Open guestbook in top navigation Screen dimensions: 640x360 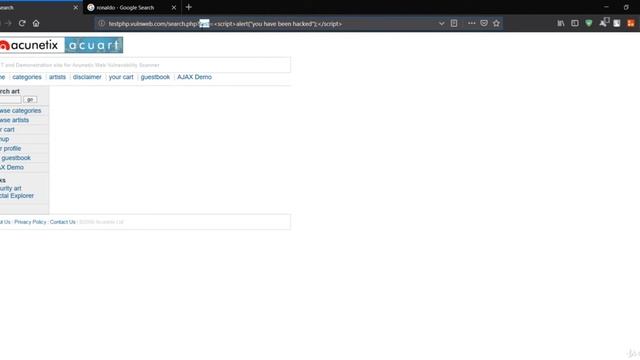point(155,77)
